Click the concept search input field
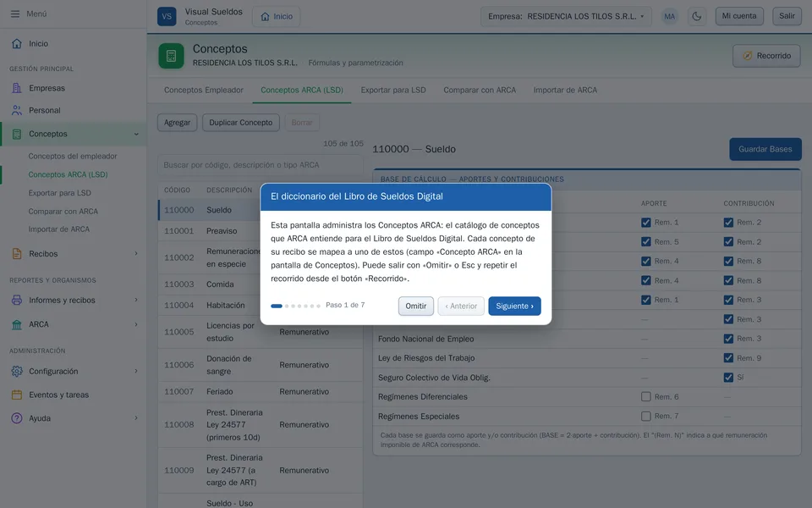The height and width of the screenshot is (508, 812). pyautogui.click(x=260, y=165)
